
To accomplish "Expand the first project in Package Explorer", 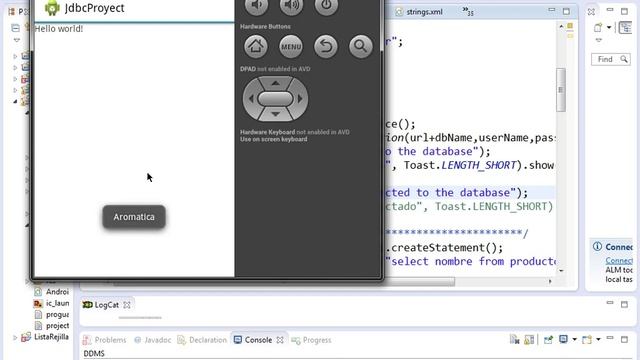I will [x=16, y=56].
